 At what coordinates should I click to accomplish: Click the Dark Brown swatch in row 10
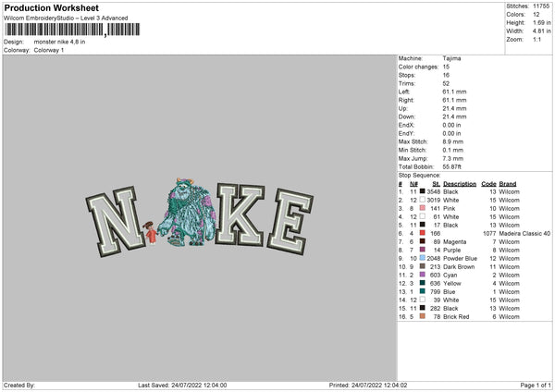pos(423,266)
